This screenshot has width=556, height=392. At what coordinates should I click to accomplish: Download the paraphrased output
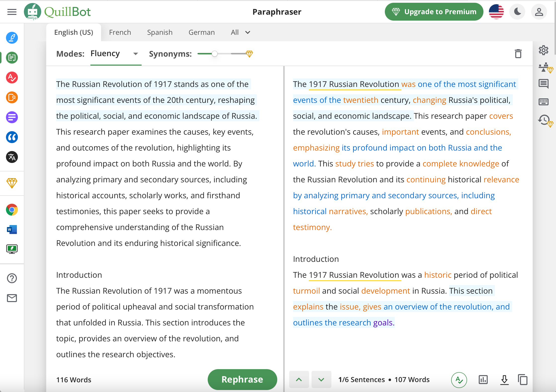click(x=504, y=380)
